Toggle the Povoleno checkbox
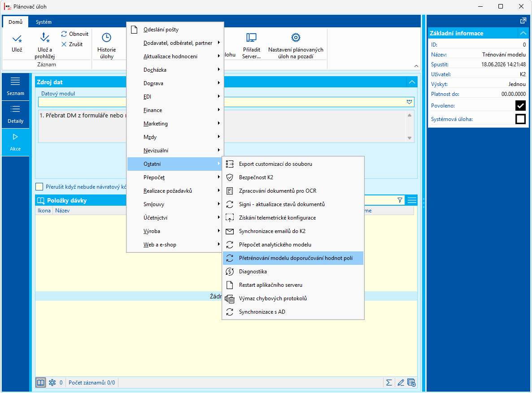The width and height of the screenshot is (532, 393). (520, 105)
